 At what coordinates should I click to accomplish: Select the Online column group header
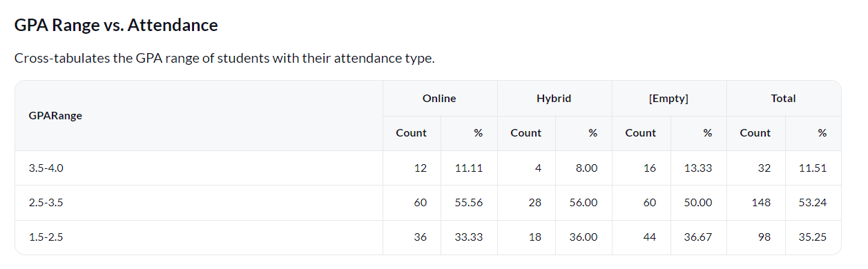click(439, 99)
